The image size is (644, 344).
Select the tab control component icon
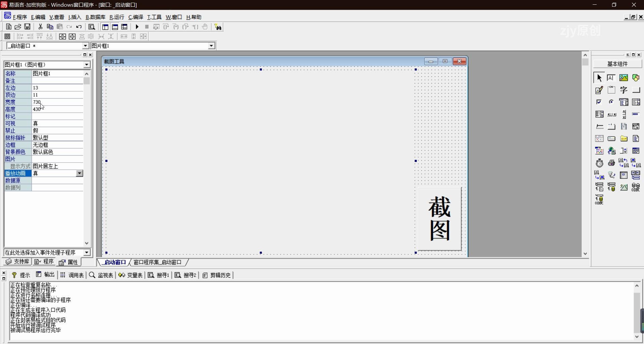coord(611,126)
